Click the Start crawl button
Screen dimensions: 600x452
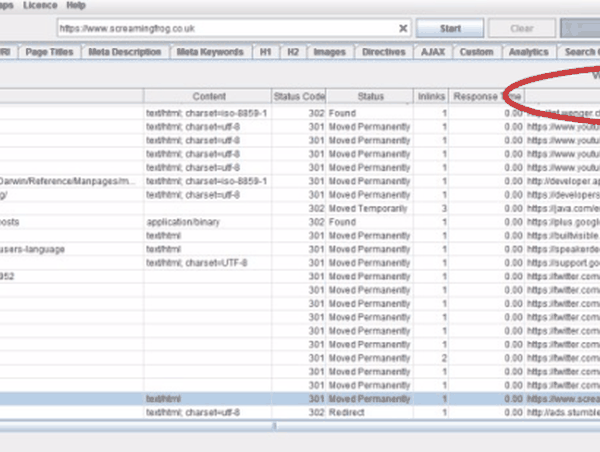point(450,28)
